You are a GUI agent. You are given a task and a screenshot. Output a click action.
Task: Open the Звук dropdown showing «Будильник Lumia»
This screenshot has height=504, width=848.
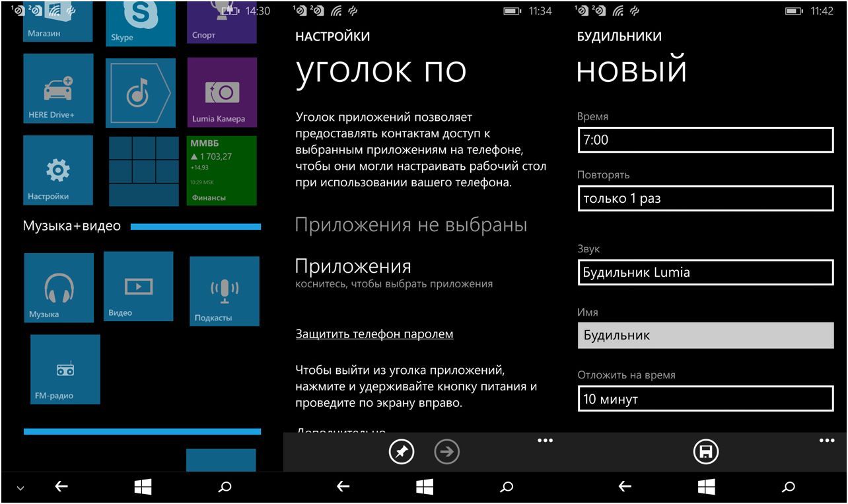point(705,272)
